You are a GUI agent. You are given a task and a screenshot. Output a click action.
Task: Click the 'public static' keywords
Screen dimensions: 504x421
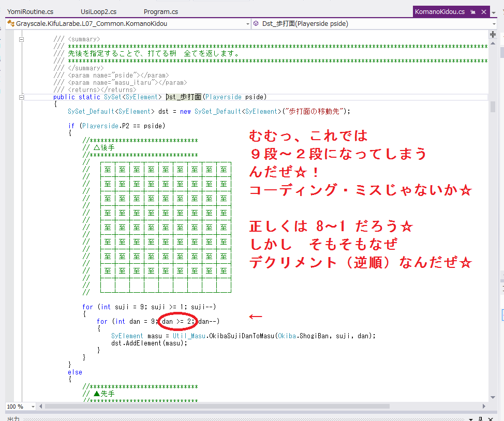click(x=77, y=97)
